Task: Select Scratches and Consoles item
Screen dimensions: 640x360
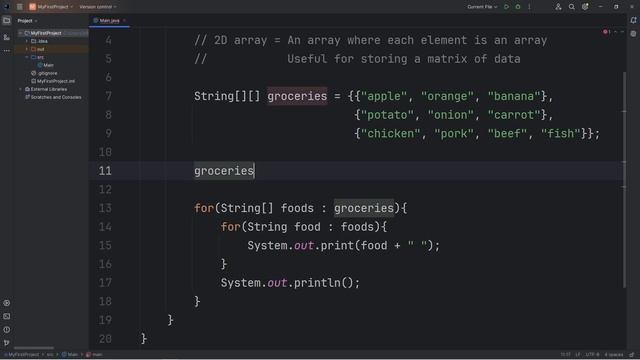Action: pos(53,97)
